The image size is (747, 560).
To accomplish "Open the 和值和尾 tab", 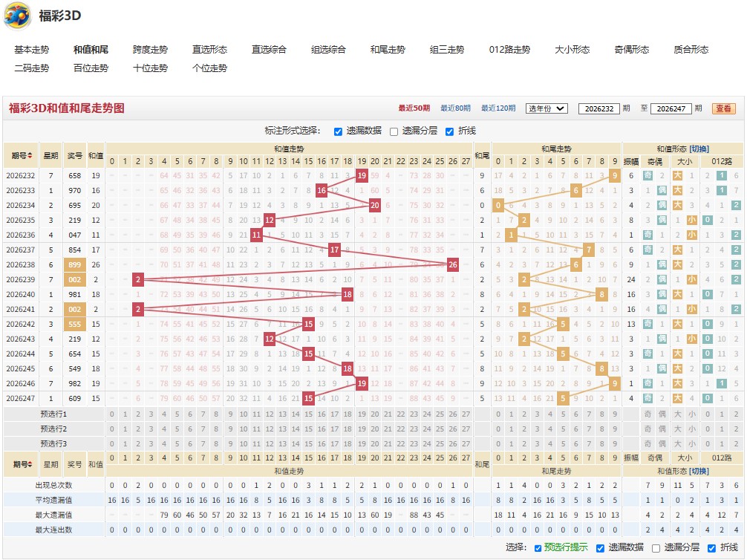I will [91, 50].
